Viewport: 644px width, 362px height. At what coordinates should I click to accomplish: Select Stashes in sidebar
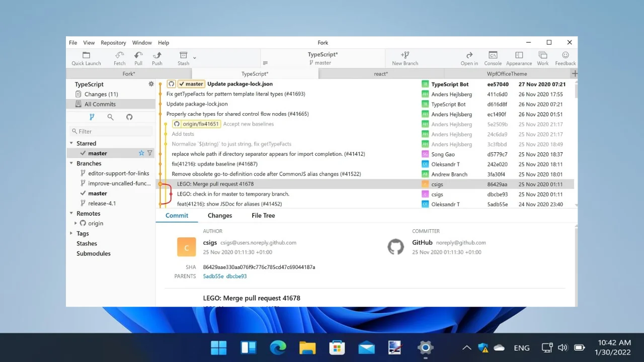point(87,243)
